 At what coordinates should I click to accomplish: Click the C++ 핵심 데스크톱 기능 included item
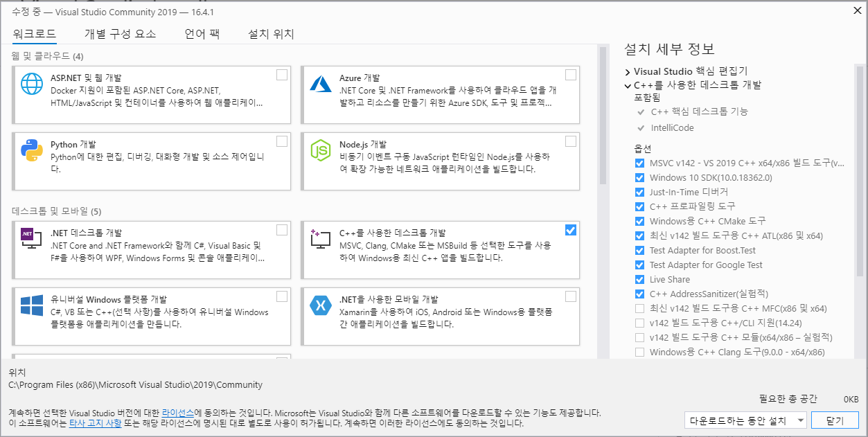700,112
